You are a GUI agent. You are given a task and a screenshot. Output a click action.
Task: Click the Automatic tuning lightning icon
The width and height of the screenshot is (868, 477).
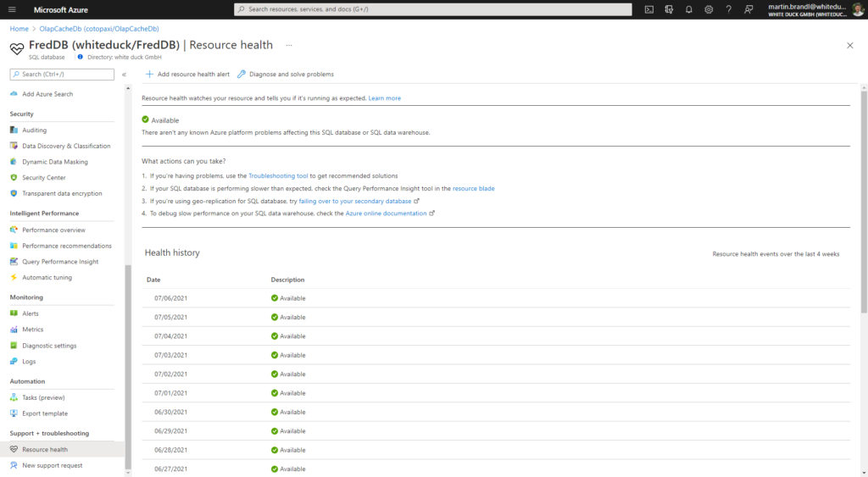coord(14,277)
